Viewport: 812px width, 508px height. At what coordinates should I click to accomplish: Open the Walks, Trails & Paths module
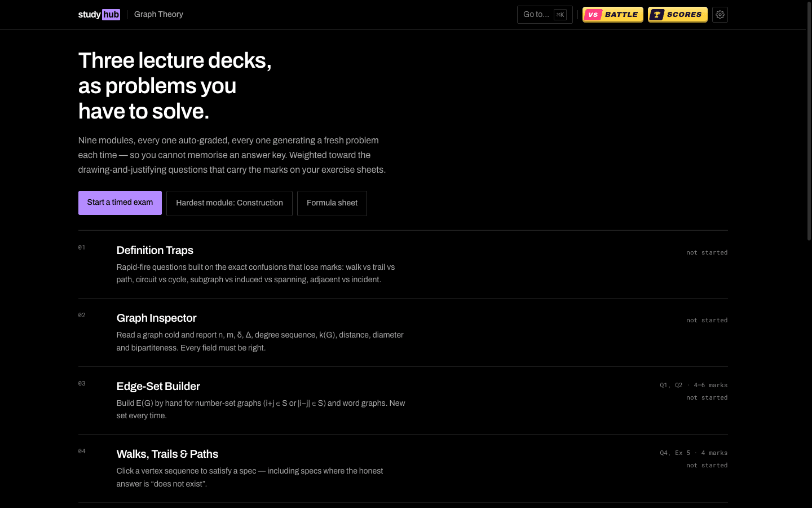(403, 468)
